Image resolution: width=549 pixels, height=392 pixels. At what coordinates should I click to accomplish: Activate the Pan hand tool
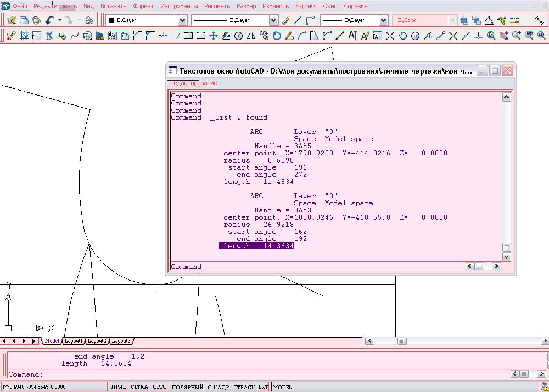click(x=504, y=36)
